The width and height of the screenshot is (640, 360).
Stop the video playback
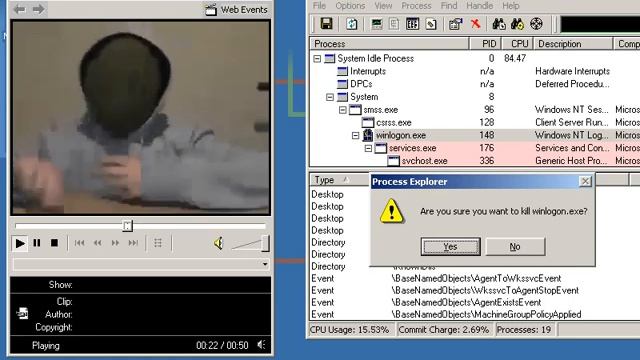click(54, 243)
